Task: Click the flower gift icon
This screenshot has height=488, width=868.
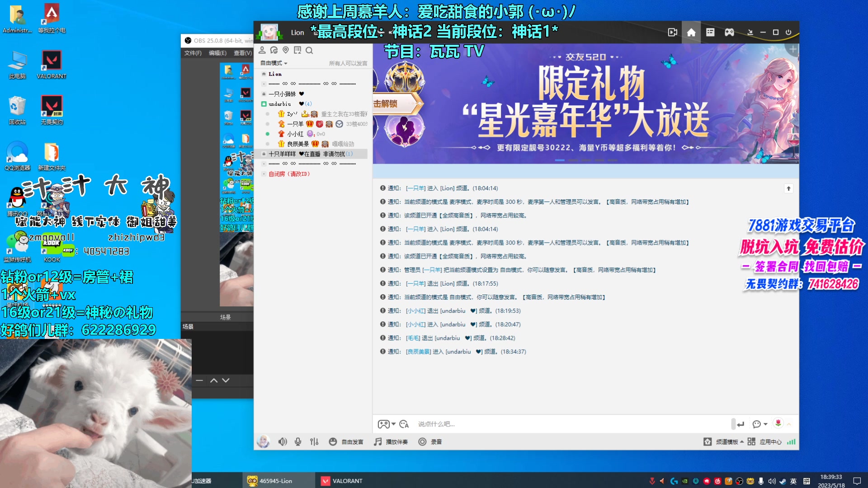Action: (778, 423)
